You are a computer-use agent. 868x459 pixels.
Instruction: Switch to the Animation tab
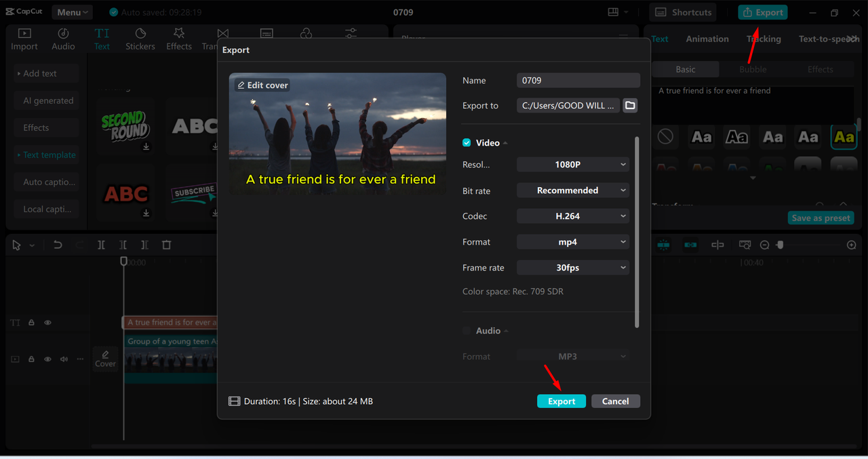pos(707,39)
